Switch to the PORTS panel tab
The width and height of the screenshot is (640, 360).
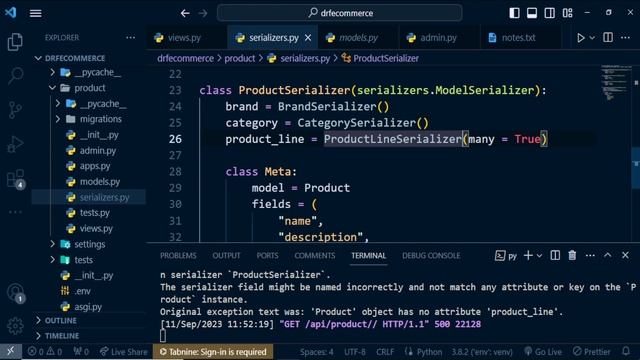click(267, 256)
